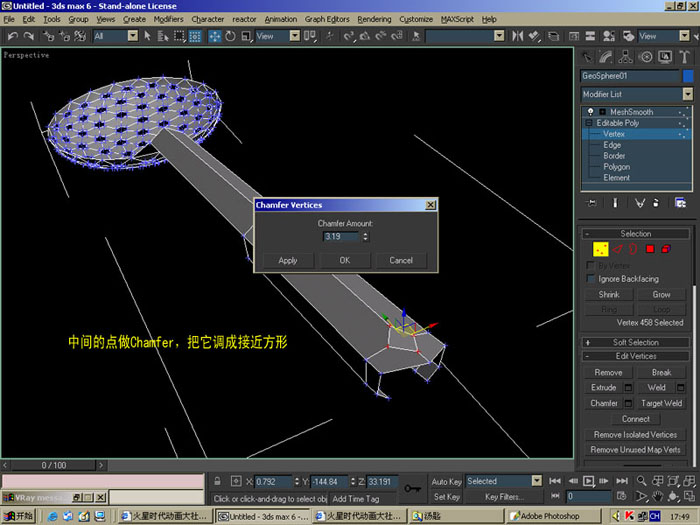Screen dimensions: 700x525
Task: Toggle Auto Key animation mode
Action: (x=446, y=481)
